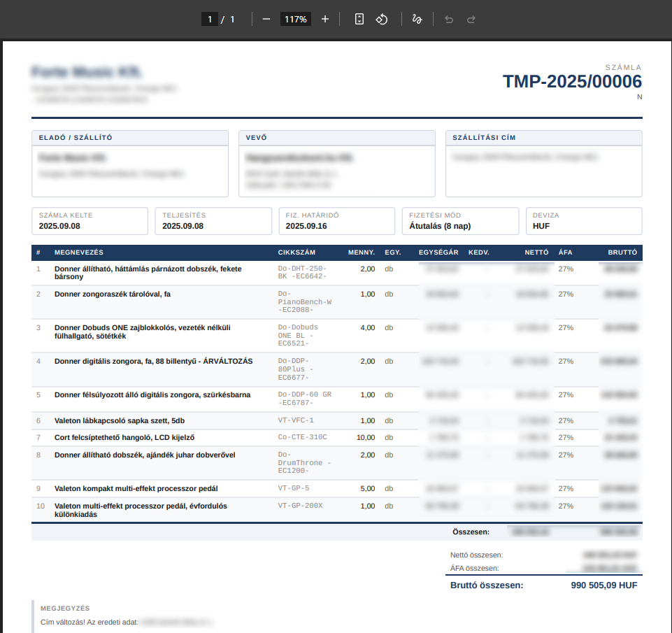Click the zoom out minus button

point(266,20)
